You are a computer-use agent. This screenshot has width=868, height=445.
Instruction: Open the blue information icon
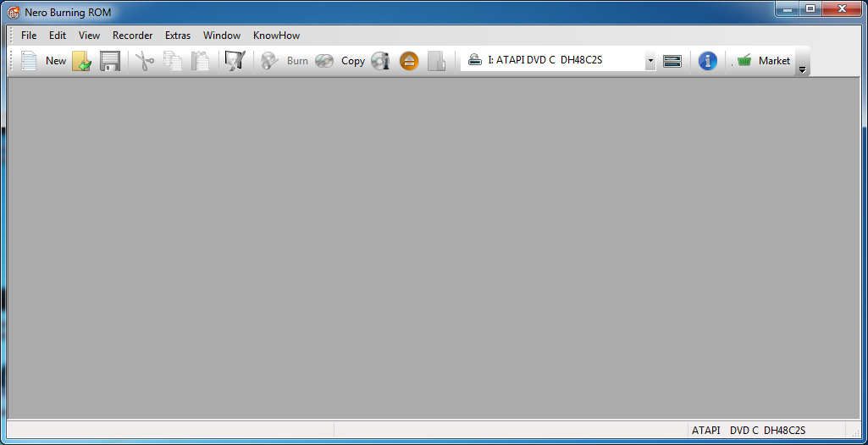tap(707, 61)
